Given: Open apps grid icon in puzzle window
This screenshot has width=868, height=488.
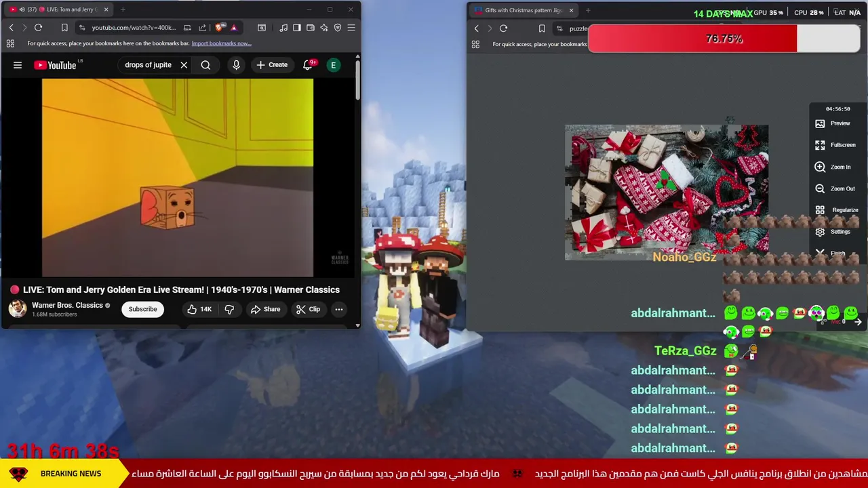Looking at the screenshot, I should tap(475, 44).
